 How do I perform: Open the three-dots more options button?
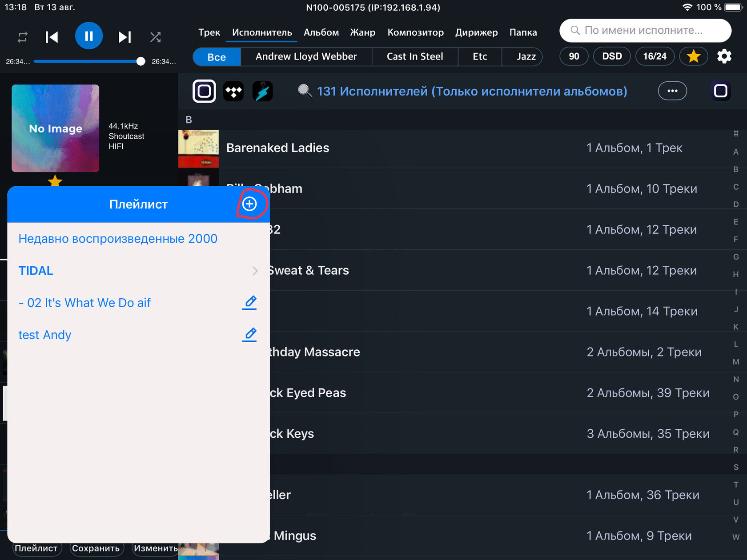tap(672, 91)
